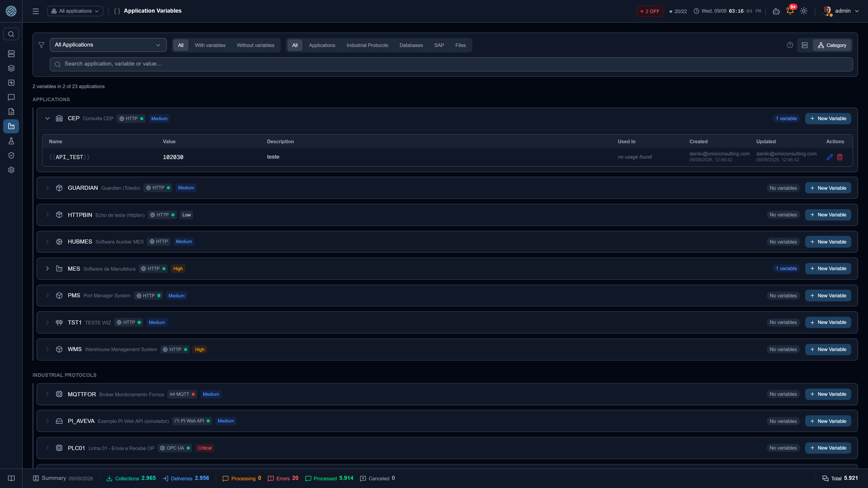
Task: Select the Industrial Protocols category tab
Action: pyautogui.click(x=367, y=45)
